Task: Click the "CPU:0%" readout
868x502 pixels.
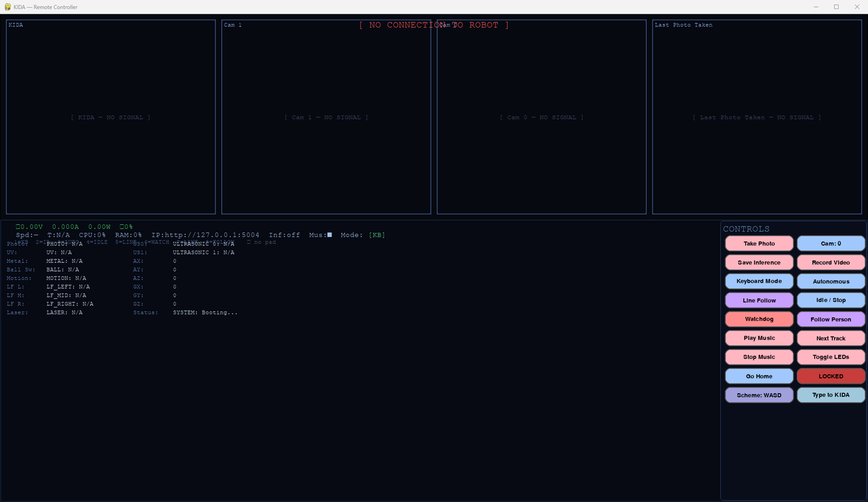Action: (92, 235)
